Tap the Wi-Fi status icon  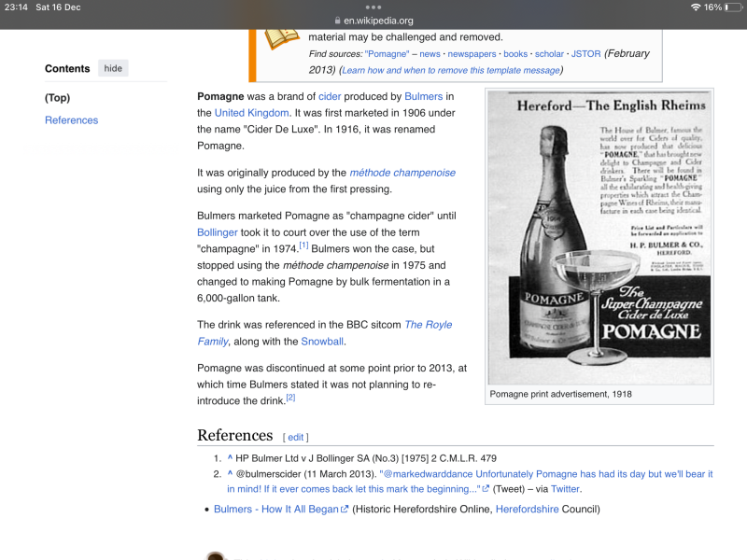tap(696, 7)
